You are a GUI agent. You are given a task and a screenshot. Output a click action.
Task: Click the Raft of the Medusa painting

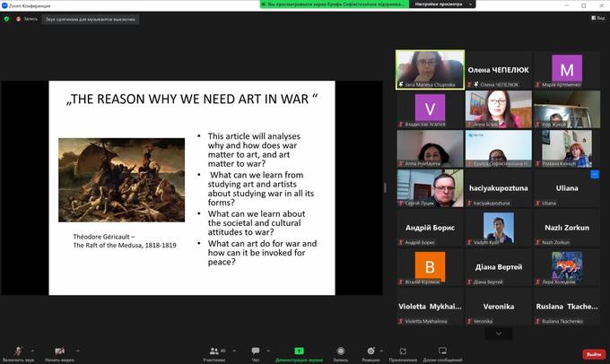[121, 180]
